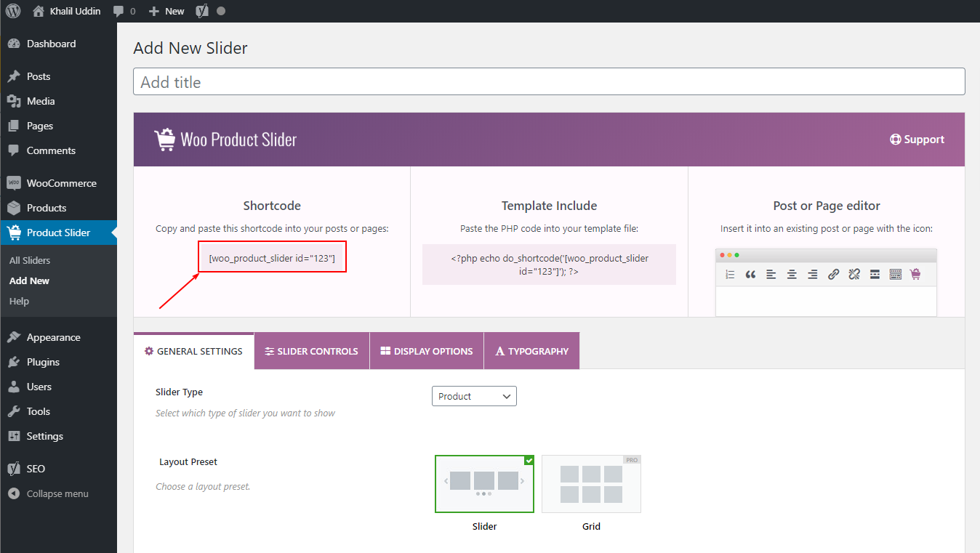Open the Display Options tab
This screenshot has width=980, height=553.
coord(427,351)
